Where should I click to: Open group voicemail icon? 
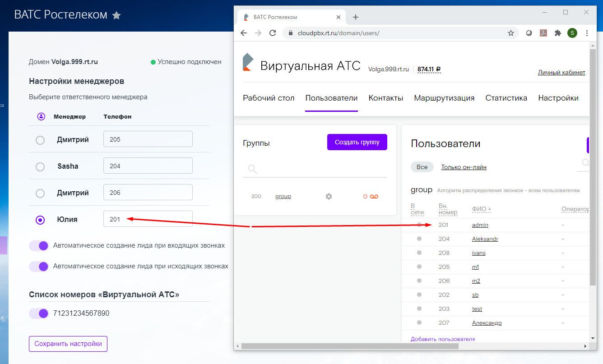coord(374,196)
